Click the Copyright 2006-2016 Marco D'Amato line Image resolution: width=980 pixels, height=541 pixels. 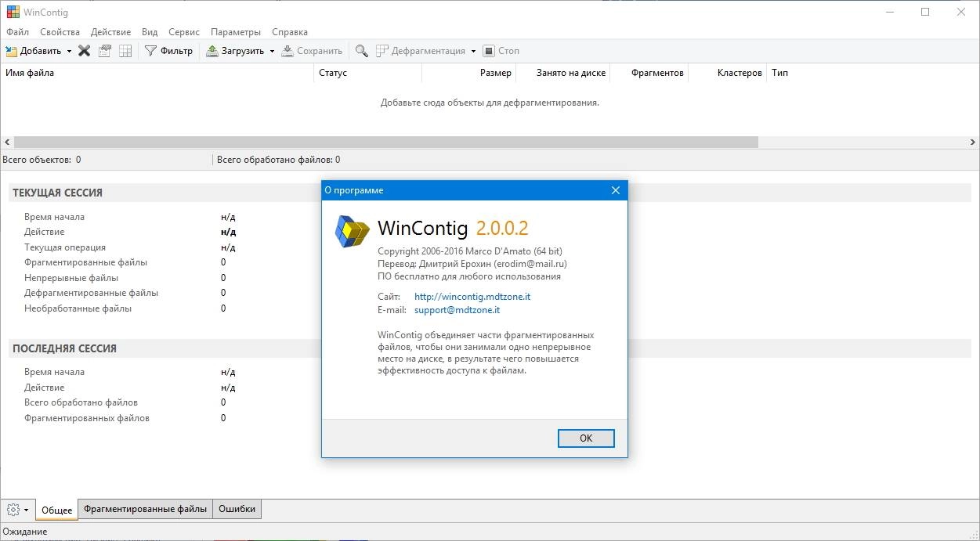[470, 251]
